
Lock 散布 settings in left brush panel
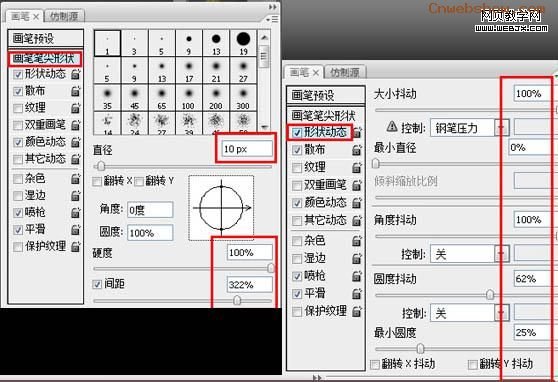click(75, 91)
